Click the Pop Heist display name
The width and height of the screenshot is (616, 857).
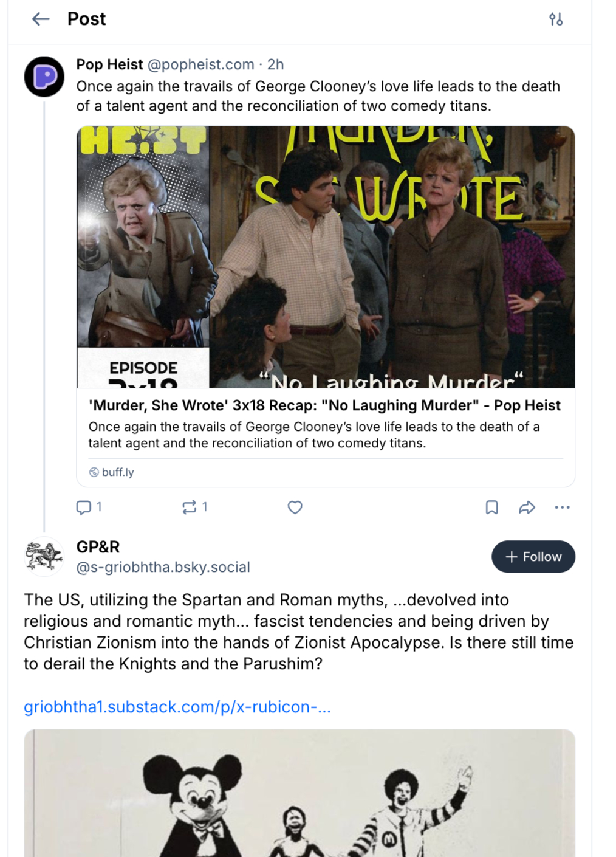(x=109, y=64)
